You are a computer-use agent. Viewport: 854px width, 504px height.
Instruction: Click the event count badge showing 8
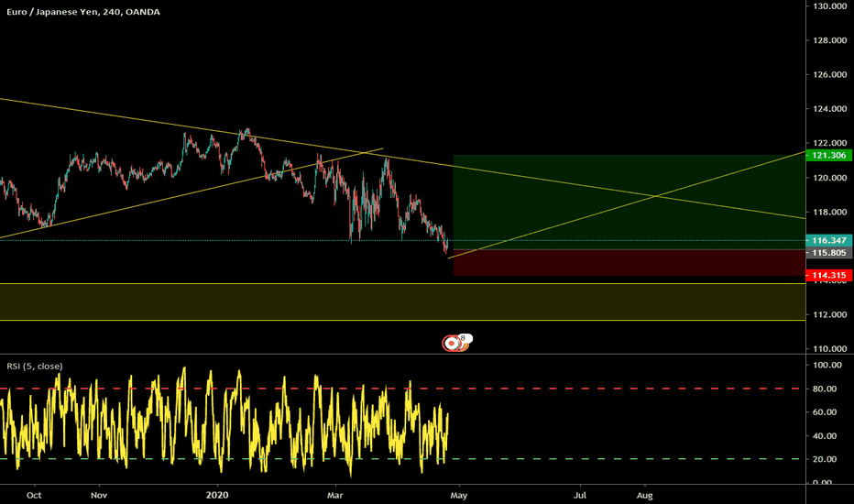[464, 338]
